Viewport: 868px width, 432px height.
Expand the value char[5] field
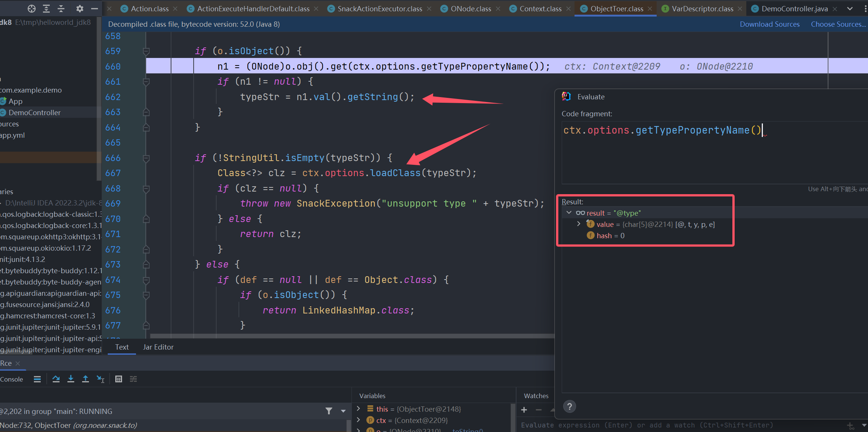[579, 224]
